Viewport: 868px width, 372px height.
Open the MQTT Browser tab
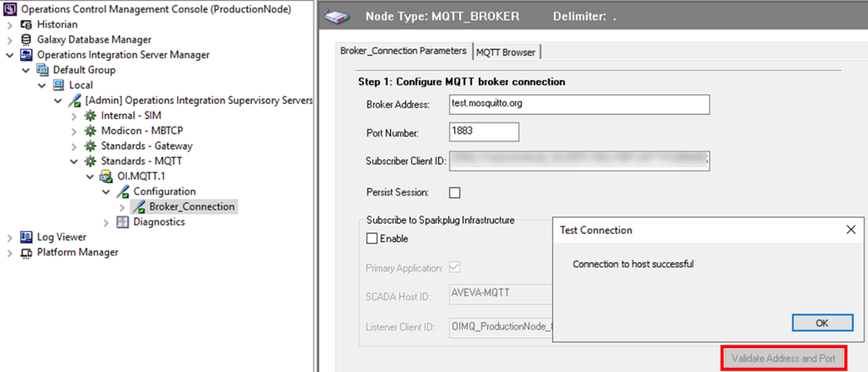(x=506, y=52)
